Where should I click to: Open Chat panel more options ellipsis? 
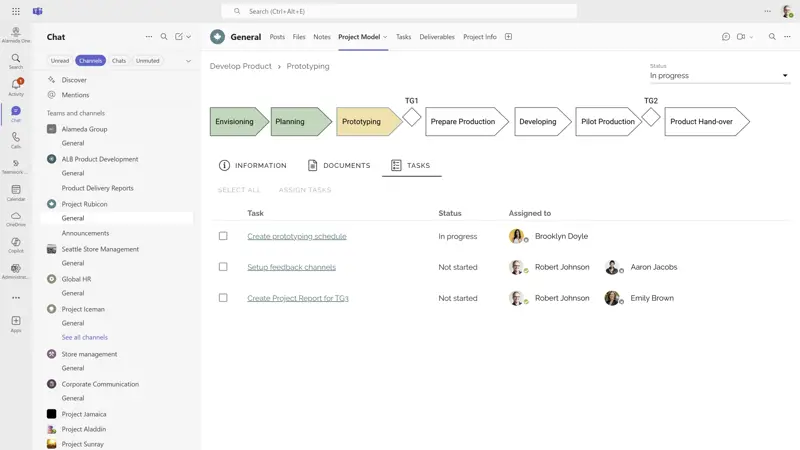coord(148,37)
